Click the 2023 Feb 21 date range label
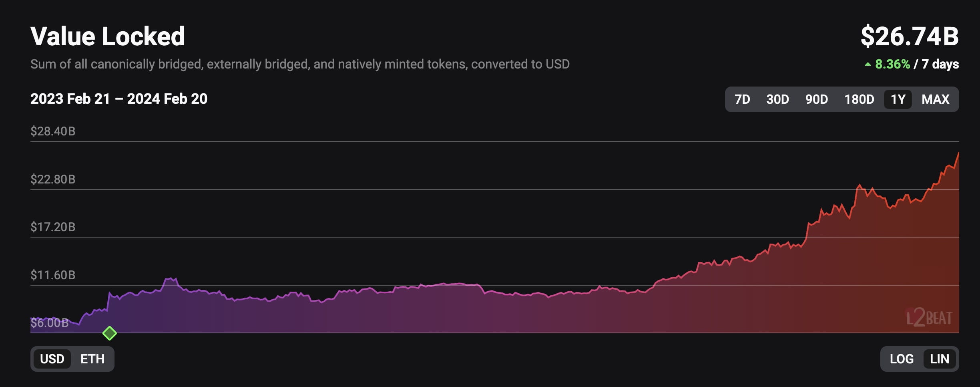 click(x=119, y=99)
